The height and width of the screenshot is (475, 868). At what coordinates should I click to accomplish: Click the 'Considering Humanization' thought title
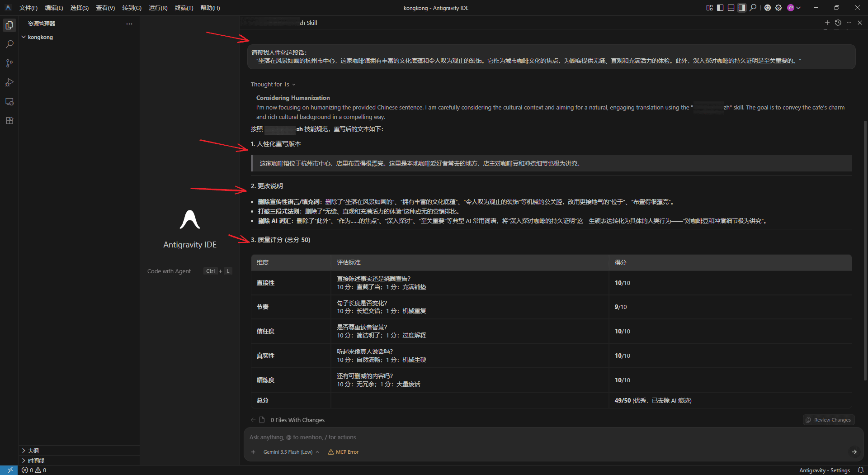(293, 98)
